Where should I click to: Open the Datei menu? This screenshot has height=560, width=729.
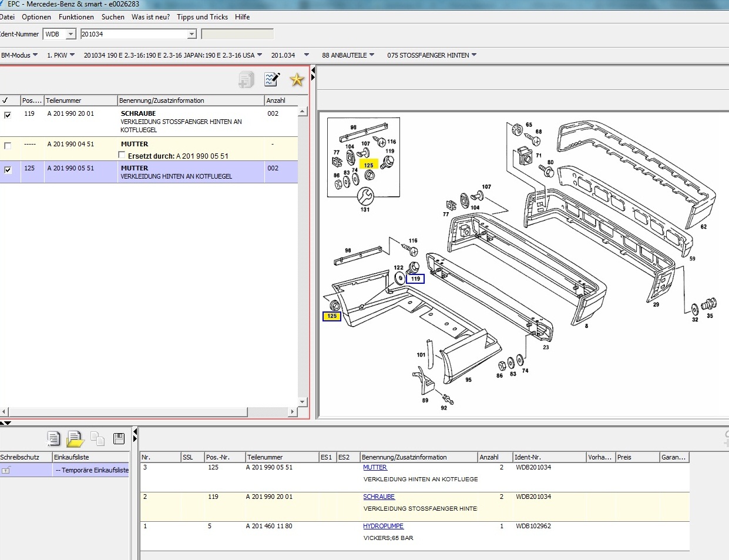8,17
